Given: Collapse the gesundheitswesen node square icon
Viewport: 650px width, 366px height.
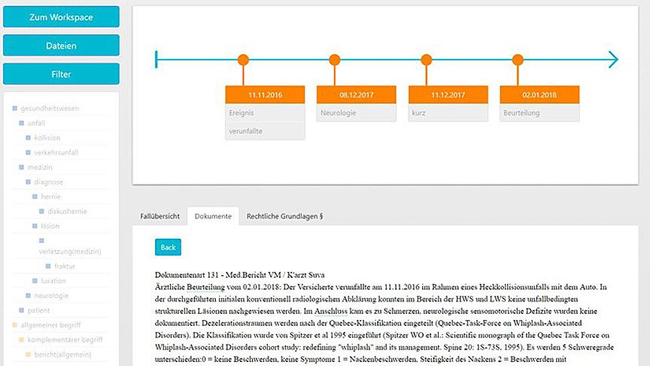Looking at the screenshot, I should 15,108.
